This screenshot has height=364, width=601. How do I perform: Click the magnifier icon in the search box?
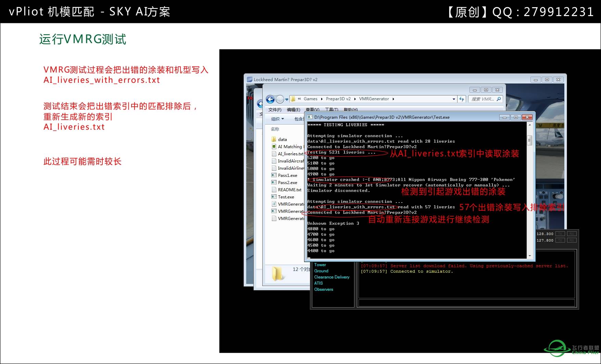(x=499, y=99)
